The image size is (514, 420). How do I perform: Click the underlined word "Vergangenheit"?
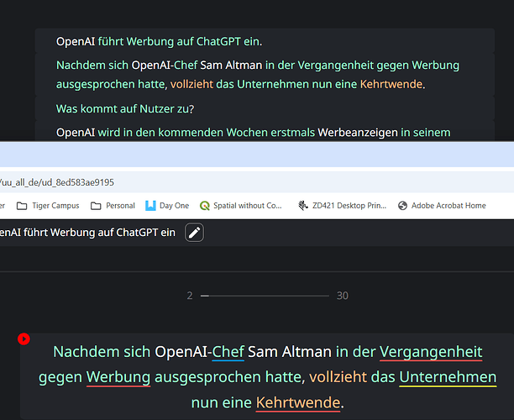(431, 352)
